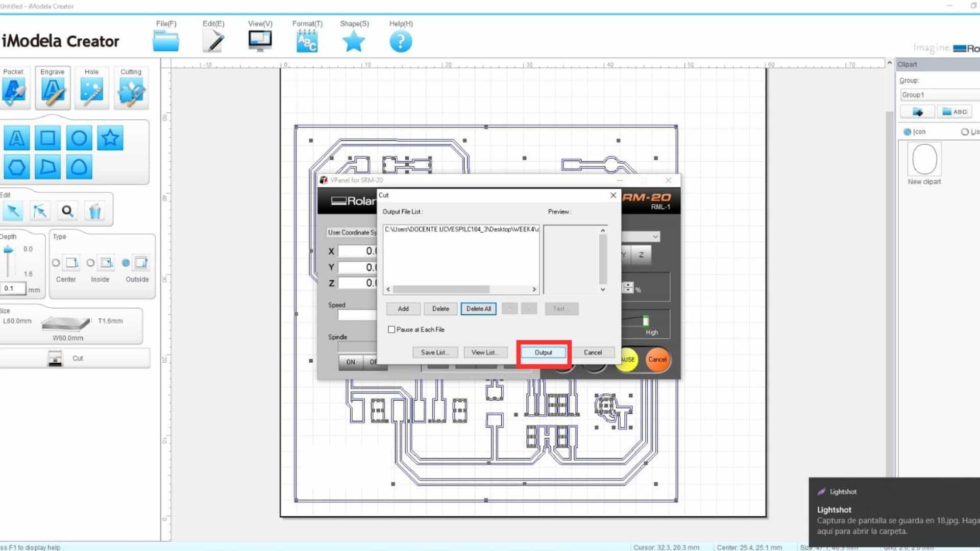Click the Depth slider handle
Image resolution: width=980 pixels, height=551 pixels.
click(x=8, y=250)
